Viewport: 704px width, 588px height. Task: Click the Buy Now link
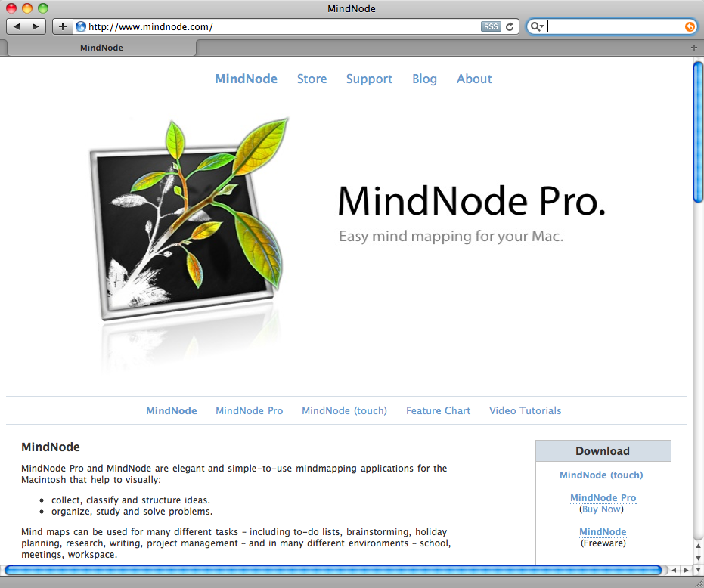[x=602, y=509]
